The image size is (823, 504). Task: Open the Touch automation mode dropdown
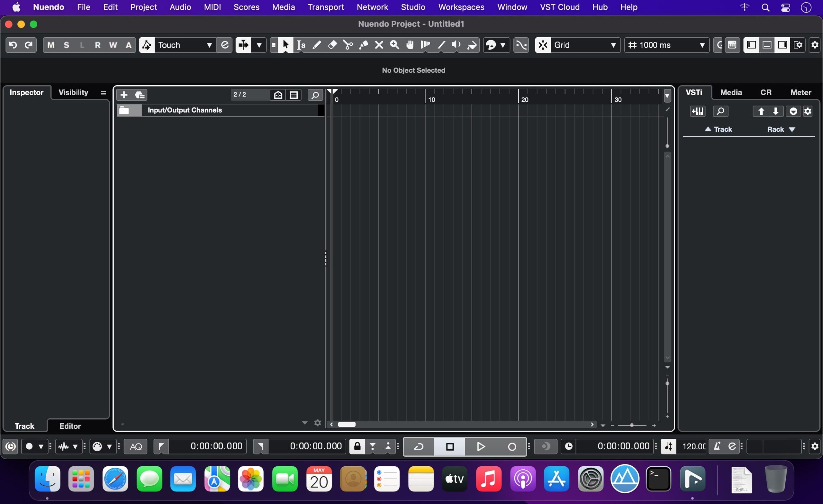coord(209,45)
